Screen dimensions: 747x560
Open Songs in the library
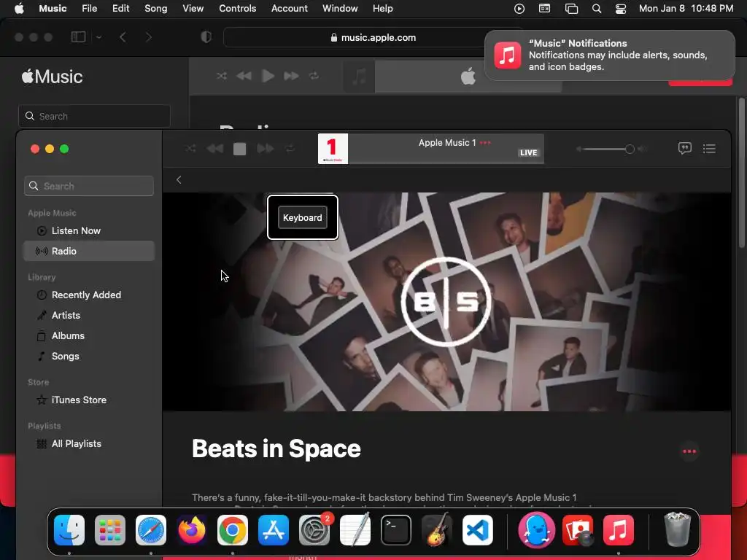tap(89, 356)
